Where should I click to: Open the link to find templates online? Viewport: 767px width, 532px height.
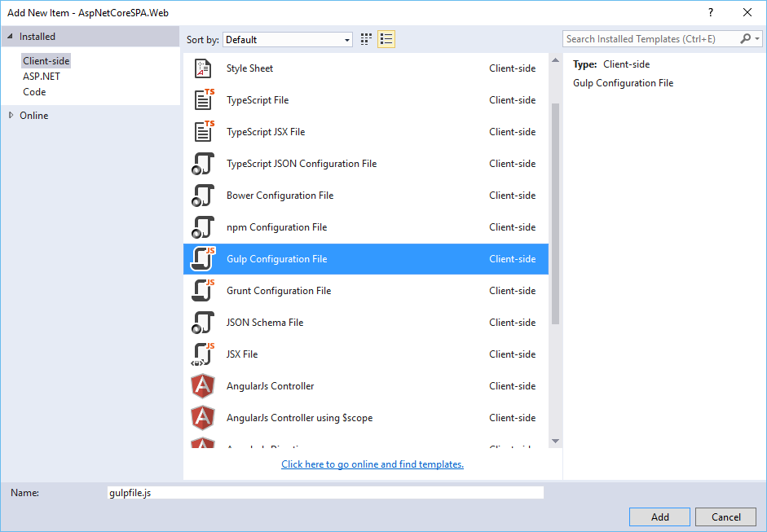pos(372,464)
